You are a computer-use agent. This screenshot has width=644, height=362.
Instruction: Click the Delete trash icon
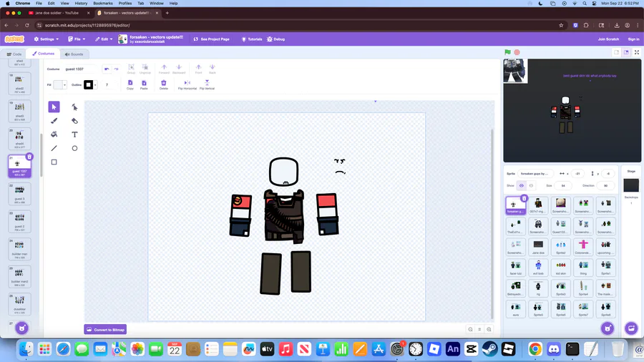point(163,83)
